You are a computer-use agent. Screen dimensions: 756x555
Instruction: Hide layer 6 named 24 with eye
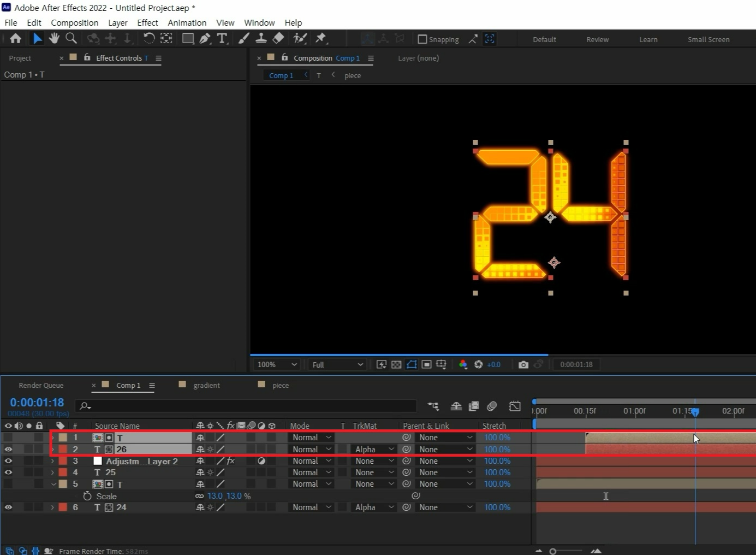pos(8,507)
